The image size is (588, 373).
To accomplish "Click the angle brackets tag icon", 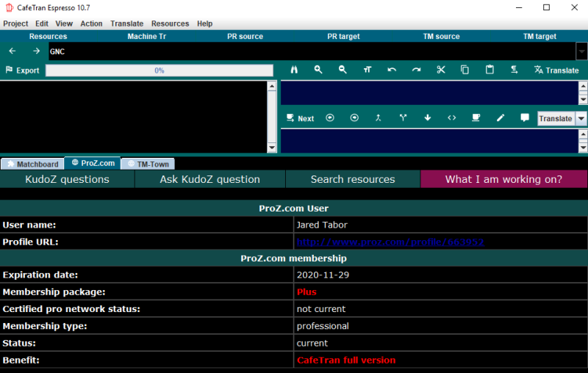I will click(x=452, y=118).
